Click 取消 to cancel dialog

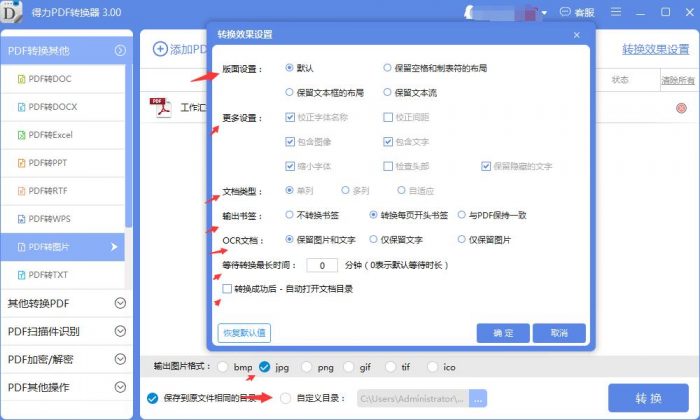(x=559, y=333)
